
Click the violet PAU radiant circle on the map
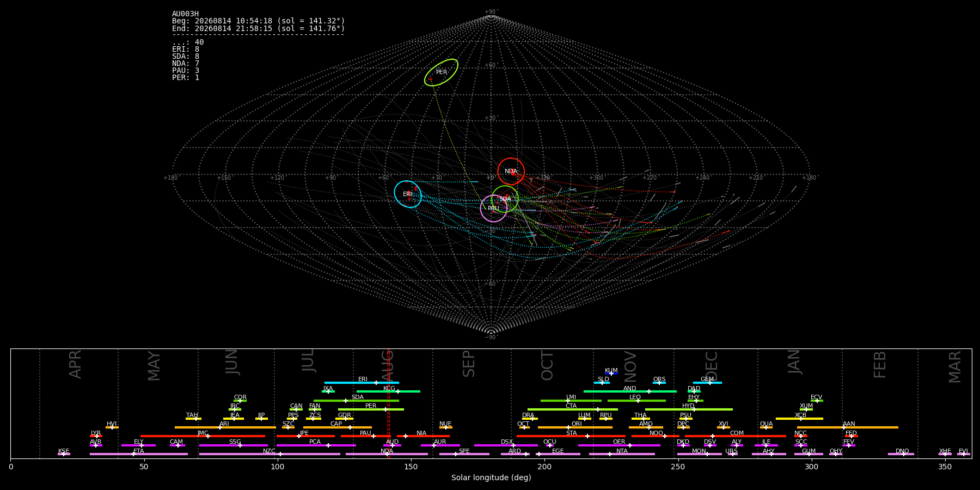494,209
